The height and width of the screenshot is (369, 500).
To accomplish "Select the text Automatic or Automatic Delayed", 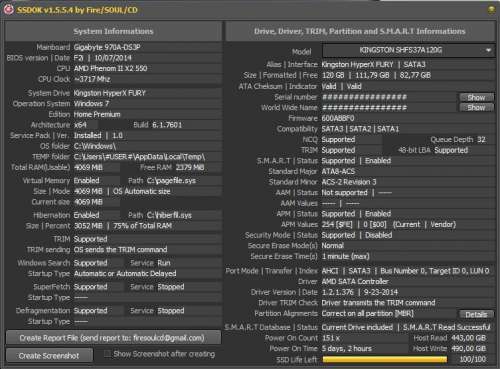I will click(x=125, y=274).
